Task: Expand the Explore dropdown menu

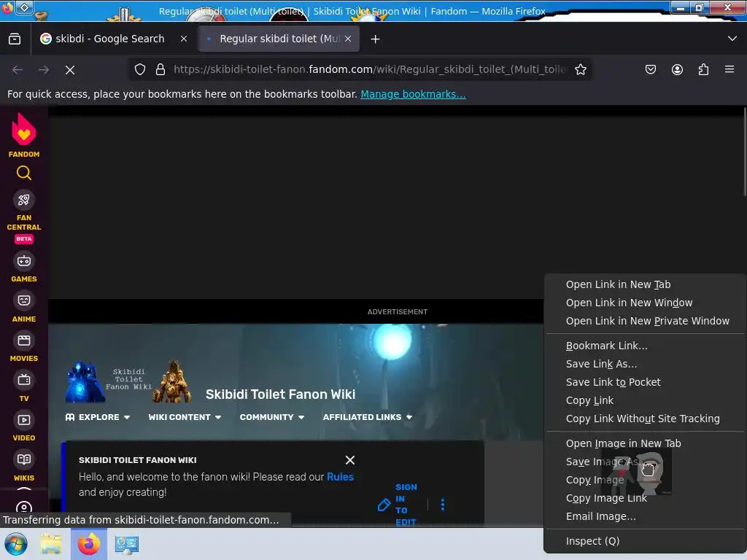Action: (x=98, y=417)
